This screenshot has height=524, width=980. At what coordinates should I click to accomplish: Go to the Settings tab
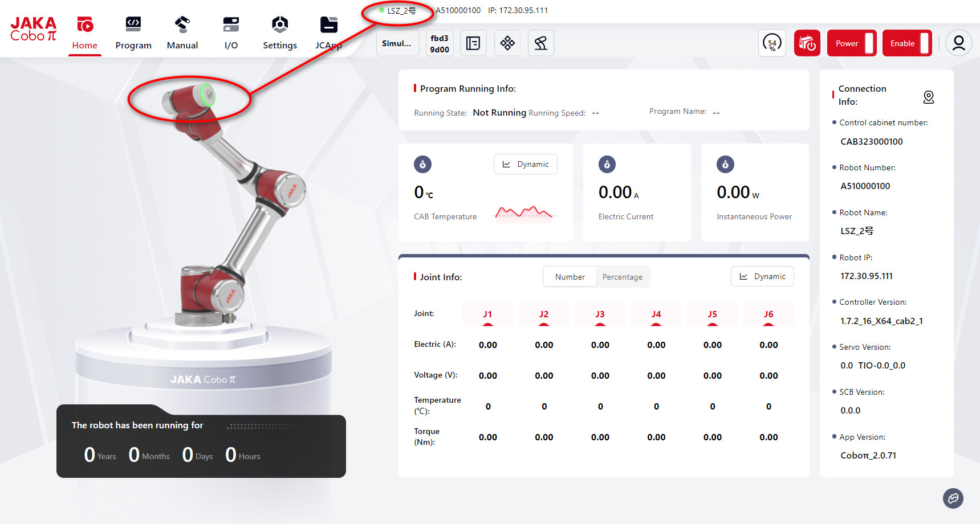(279, 33)
